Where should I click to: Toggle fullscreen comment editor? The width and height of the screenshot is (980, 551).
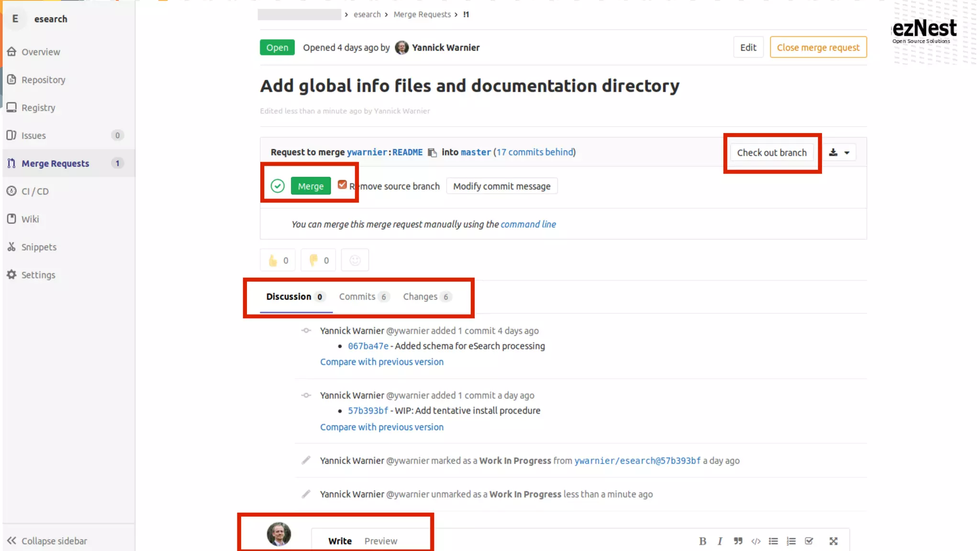click(833, 541)
